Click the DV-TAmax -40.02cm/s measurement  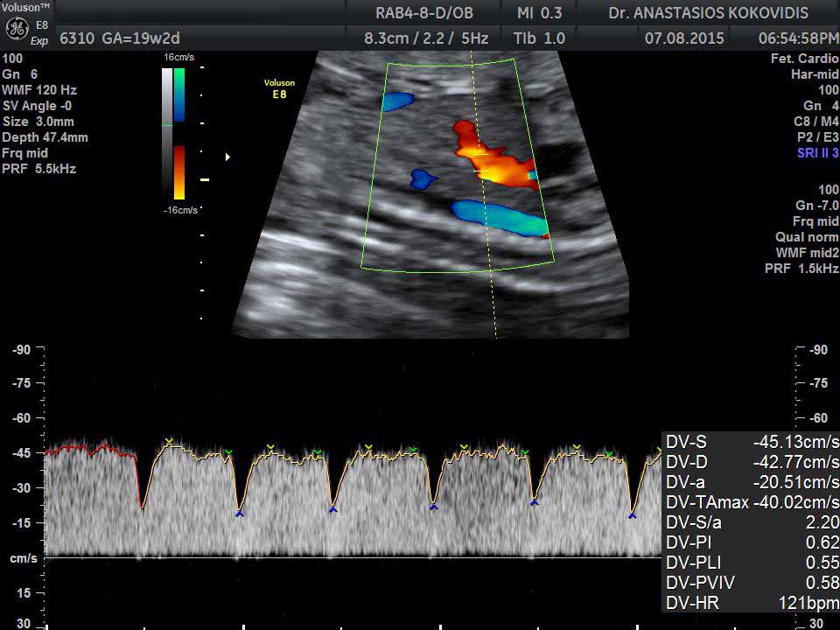click(752, 502)
